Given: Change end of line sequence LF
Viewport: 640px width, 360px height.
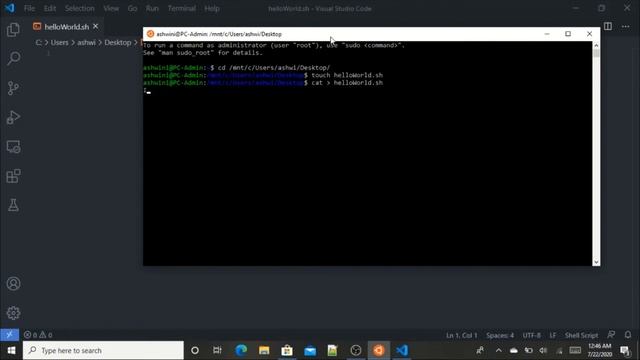Looking at the screenshot, I should click(x=553, y=335).
